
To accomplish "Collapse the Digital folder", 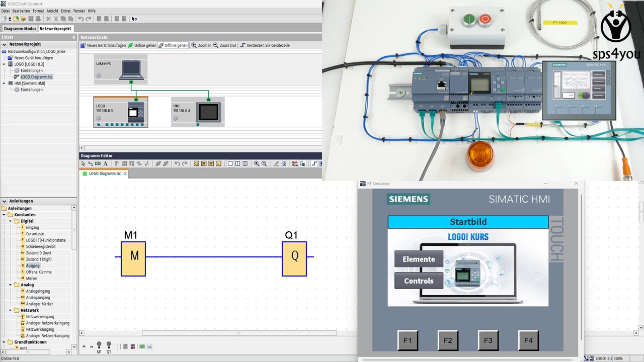I will point(11,221).
